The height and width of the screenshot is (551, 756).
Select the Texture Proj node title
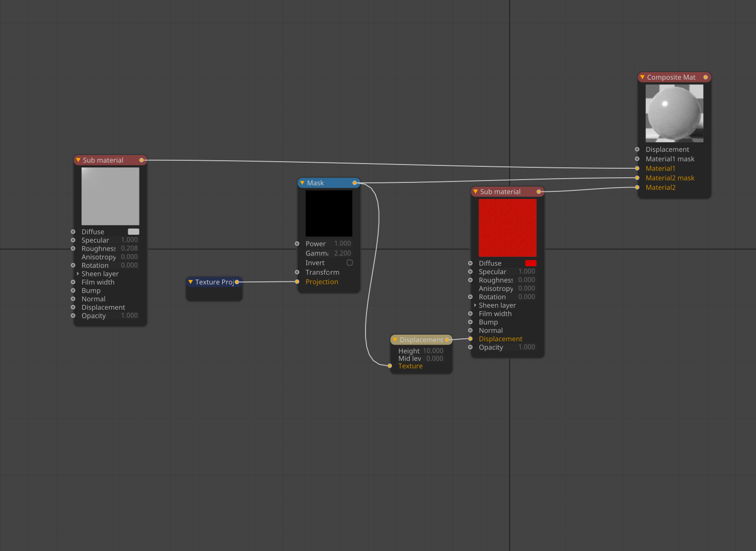point(214,282)
